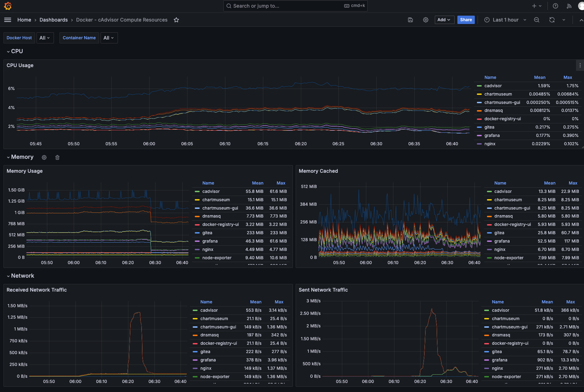Image resolution: width=584 pixels, height=392 pixels.
Task: Delete the Memory row trash icon
Action: tap(57, 157)
